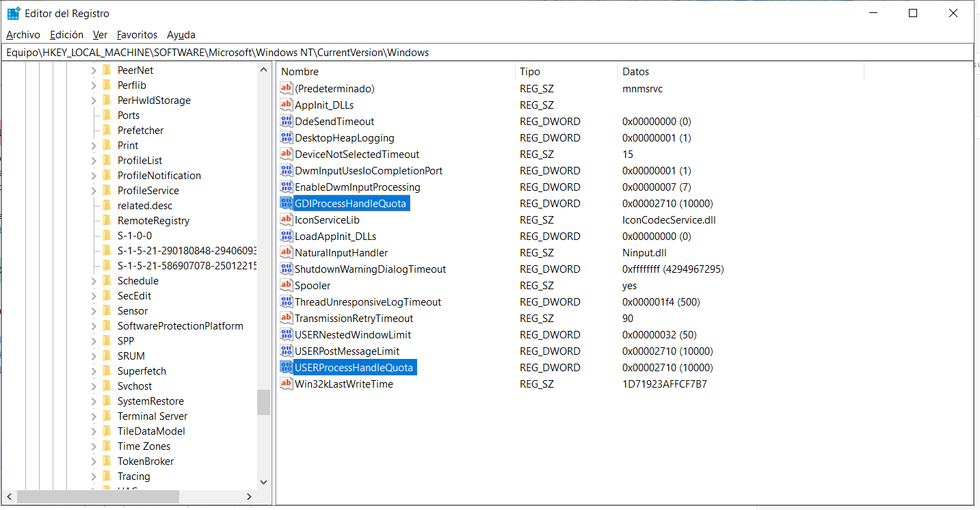Expand the SoftwareProtectionPlatform key

click(x=94, y=325)
